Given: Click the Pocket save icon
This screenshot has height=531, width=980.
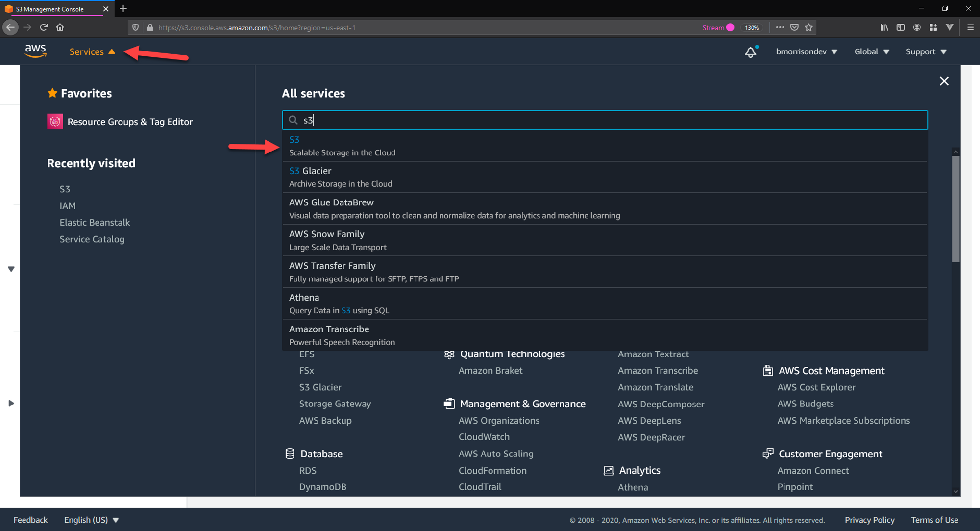Looking at the screenshot, I should pyautogui.click(x=794, y=27).
